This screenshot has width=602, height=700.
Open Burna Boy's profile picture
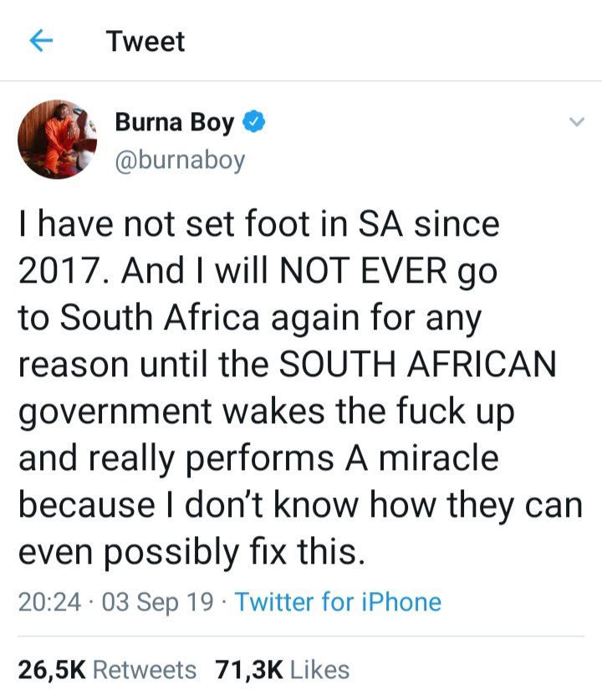[x=58, y=139]
